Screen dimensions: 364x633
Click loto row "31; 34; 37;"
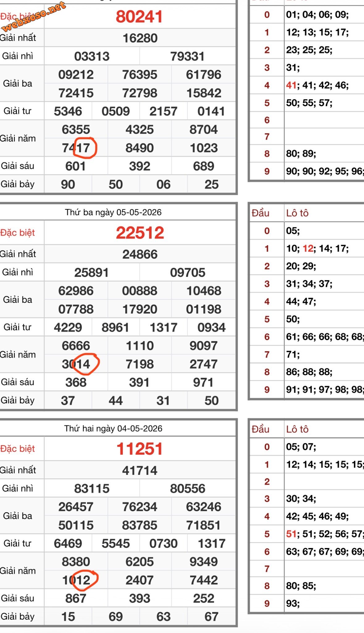point(309,284)
